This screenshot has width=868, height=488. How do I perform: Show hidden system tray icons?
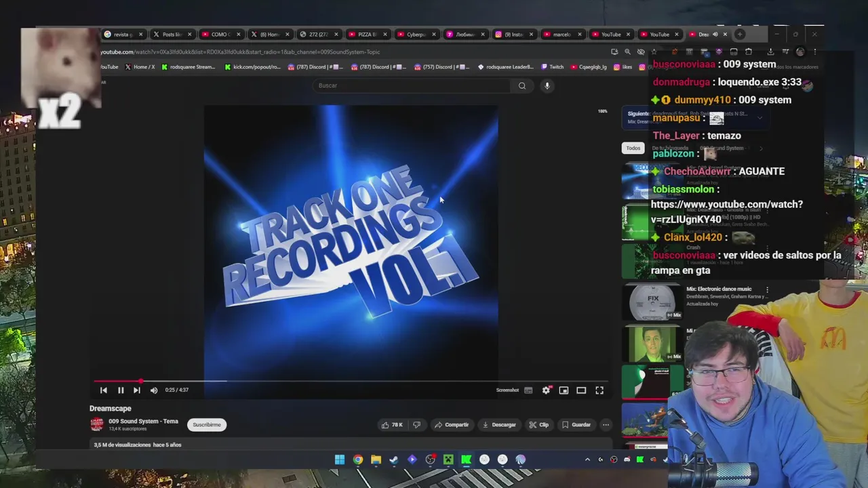coord(587,460)
